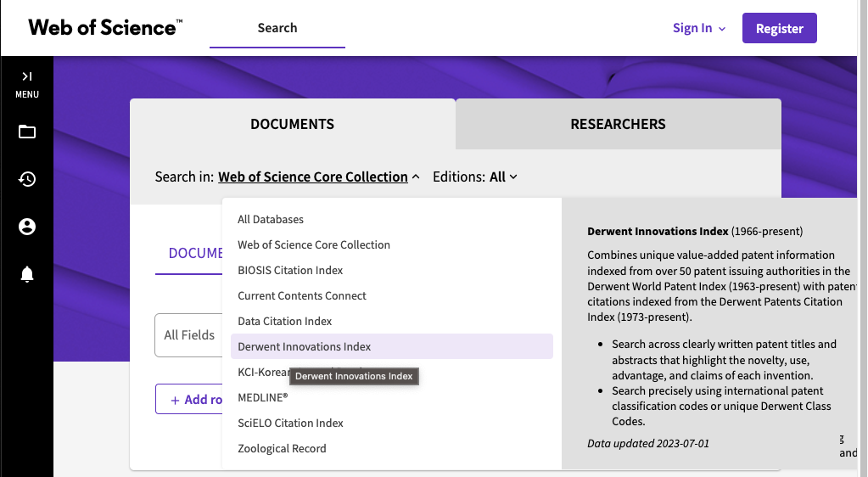Select All Databases from the list
The width and height of the screenshot is (868, 477).
271,219
